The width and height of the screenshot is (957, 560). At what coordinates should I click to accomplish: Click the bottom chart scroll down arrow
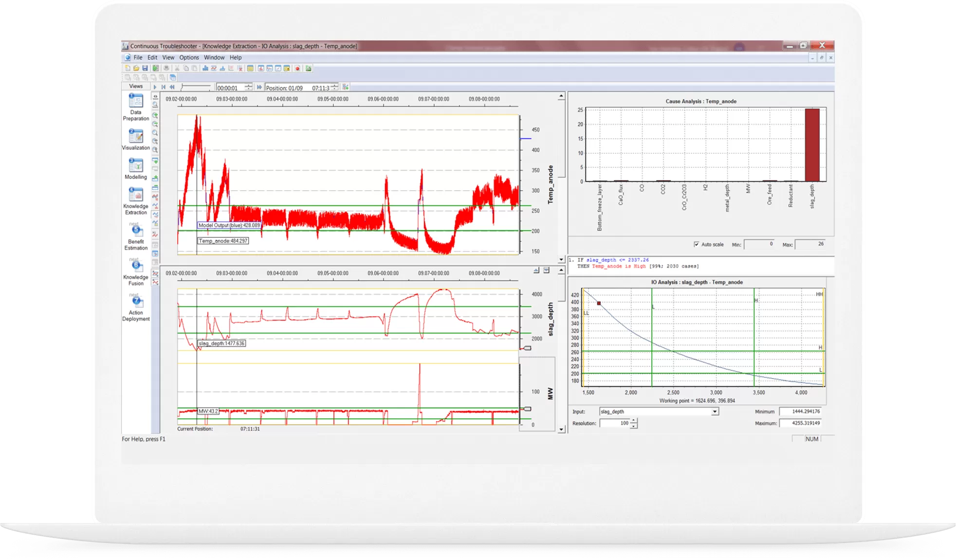coord(561,430)
